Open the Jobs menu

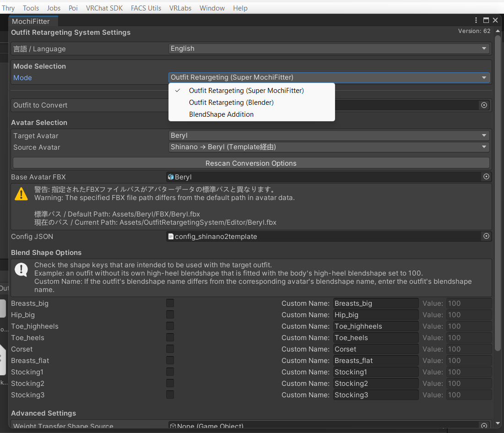pyautogui.click(x=54, y=8)
